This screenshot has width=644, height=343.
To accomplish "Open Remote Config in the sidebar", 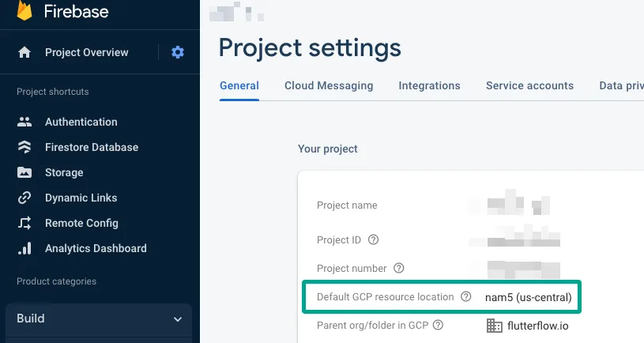I will click(x=81, y=223).
